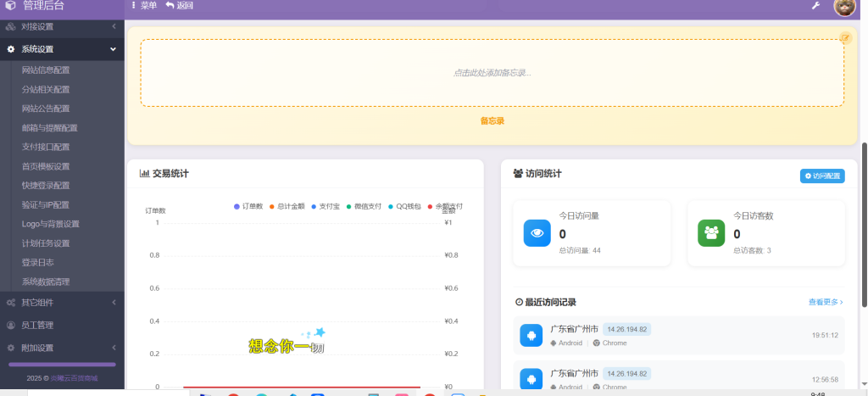Click the edit icon on the memo card

[845, 37]
